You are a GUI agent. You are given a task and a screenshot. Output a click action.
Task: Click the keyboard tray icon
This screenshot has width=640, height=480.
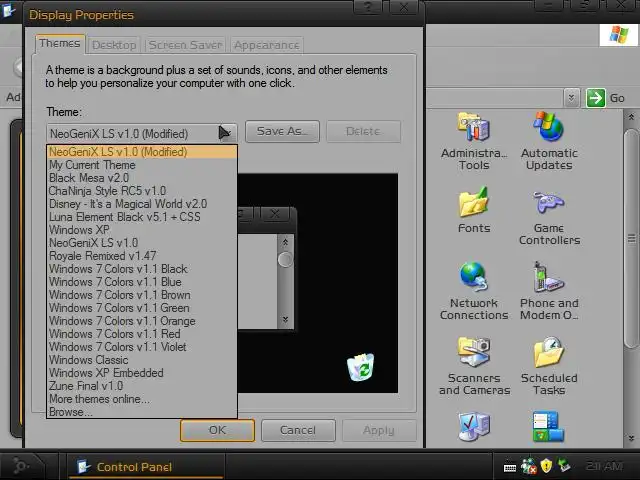510,467
